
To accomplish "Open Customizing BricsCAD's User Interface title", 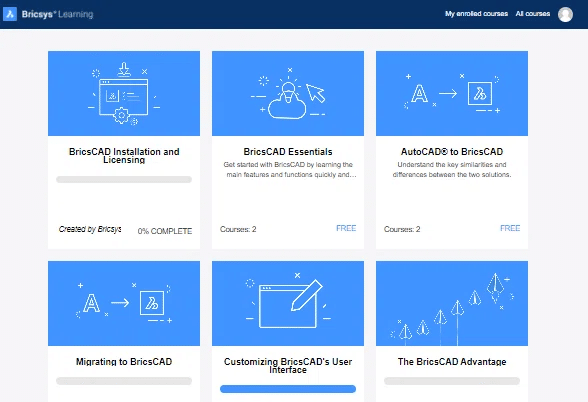I will (288, 366).
